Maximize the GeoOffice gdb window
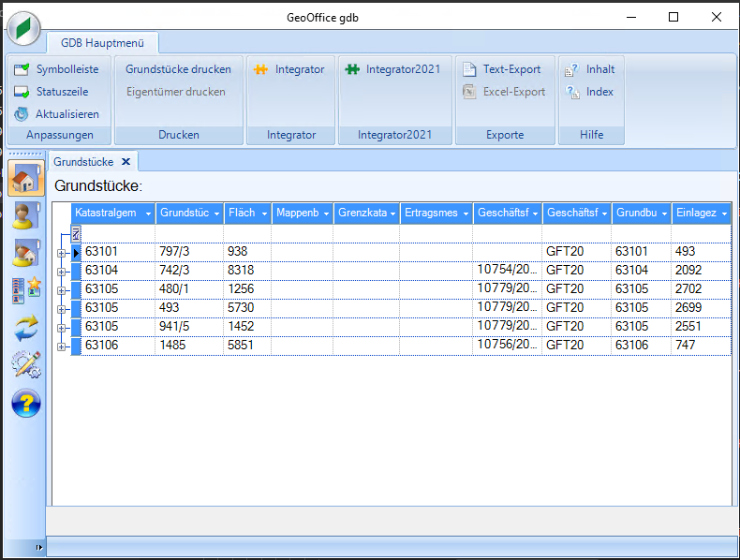Image resolution: width=740 pixels, height=560 pixels. [673, 17]
